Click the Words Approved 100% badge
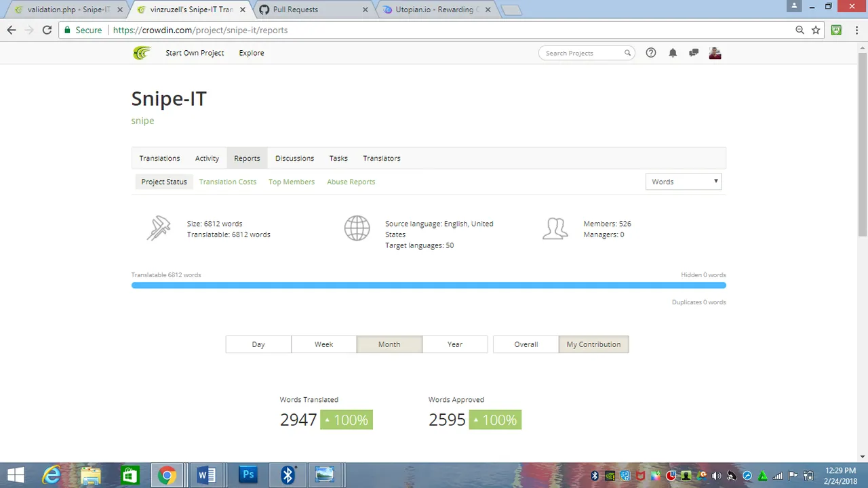 pos(495,420)
